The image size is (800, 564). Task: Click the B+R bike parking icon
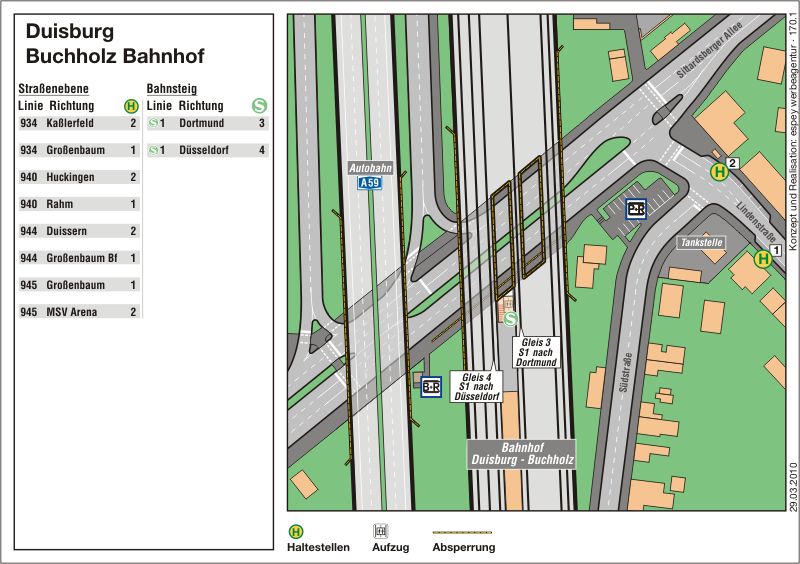coord(431,387)
